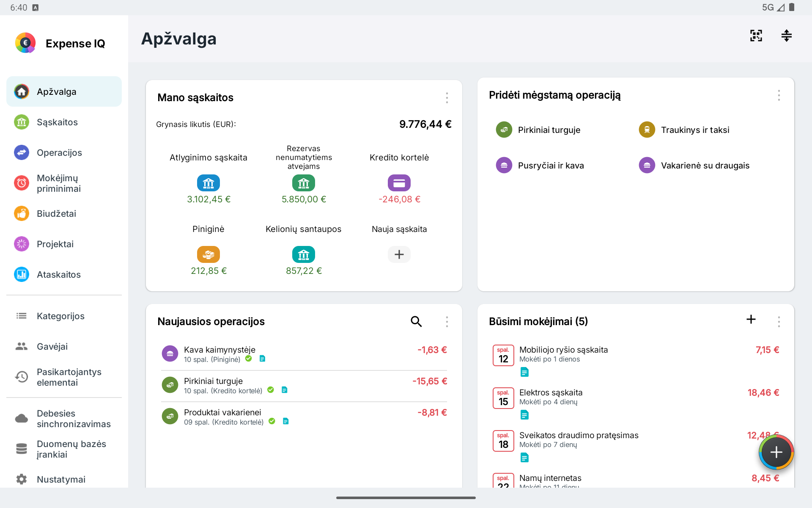Toggle cleared checkmark on Produktai vakarienei
This screenshot has width=812, height=508.
coord(272,421)
